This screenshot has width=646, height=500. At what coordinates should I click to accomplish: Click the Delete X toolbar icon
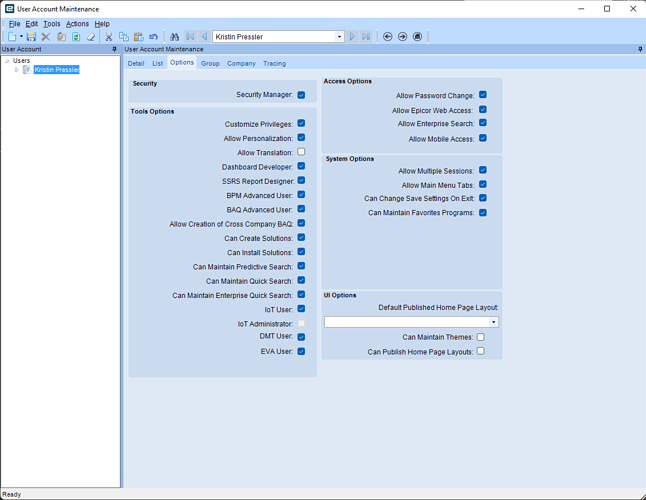46,37
